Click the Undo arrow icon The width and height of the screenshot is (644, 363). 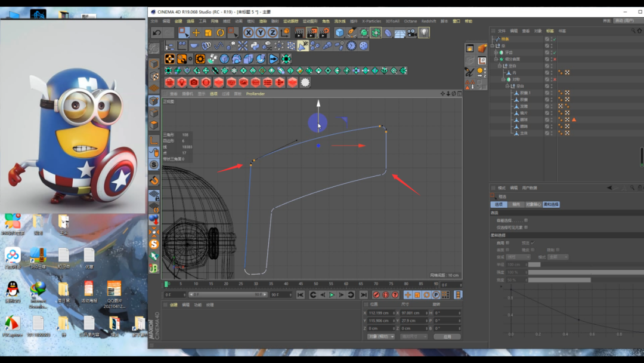point(156,32)
